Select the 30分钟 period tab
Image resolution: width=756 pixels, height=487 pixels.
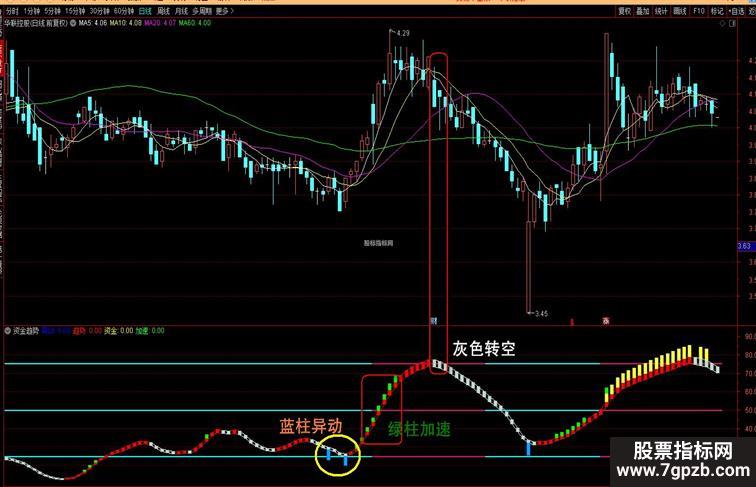click(x=100, y=11)
